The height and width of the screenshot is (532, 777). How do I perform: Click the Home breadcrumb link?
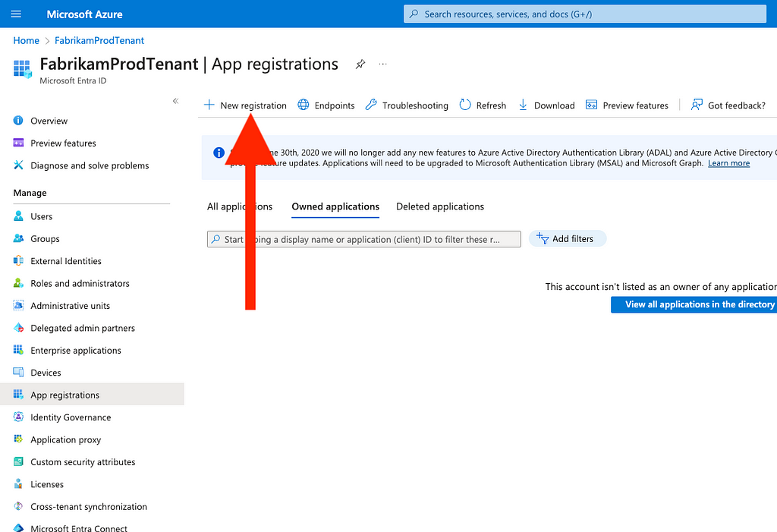pos(27,41)
